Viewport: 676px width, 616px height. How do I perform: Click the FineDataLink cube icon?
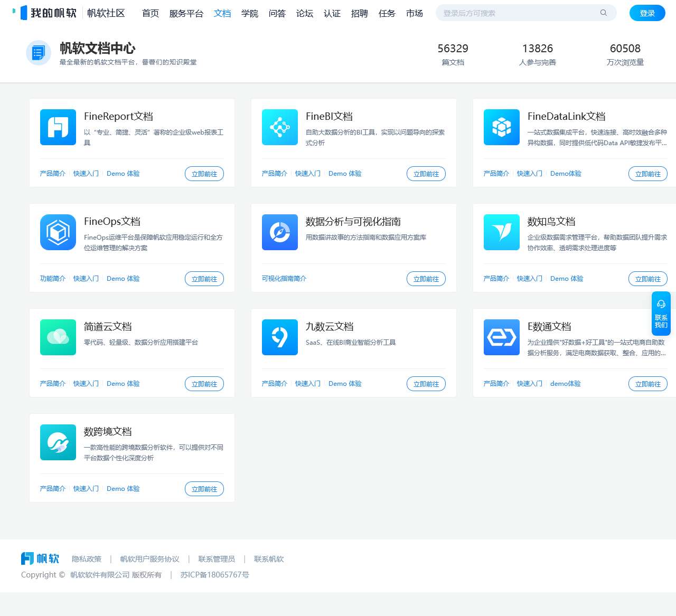[x=502, y=127]
